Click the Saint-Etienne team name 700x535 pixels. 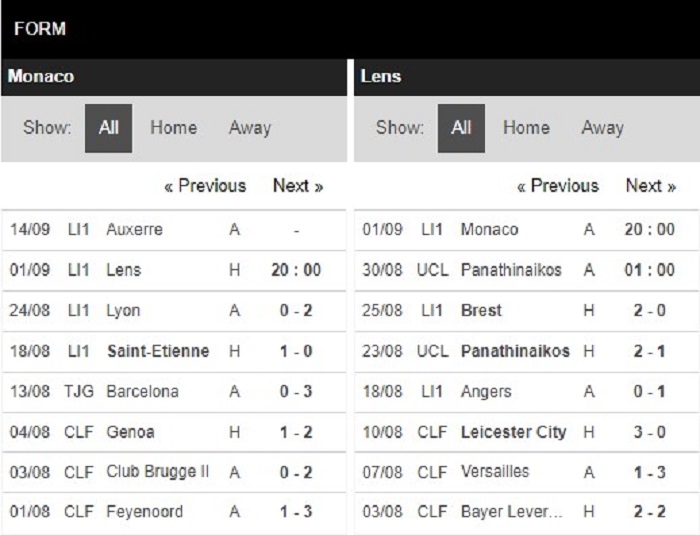[x=158, y=351]
